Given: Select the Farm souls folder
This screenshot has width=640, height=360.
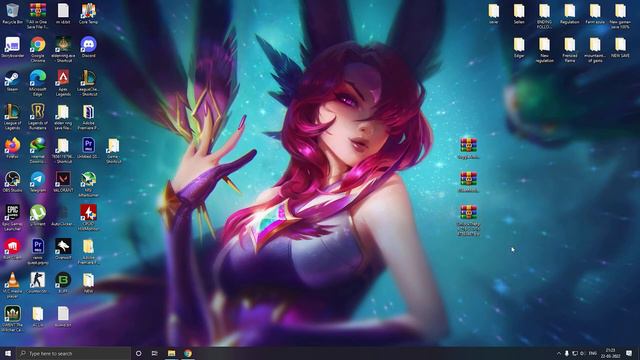Looking at the screenshot, I should [595, 13].
